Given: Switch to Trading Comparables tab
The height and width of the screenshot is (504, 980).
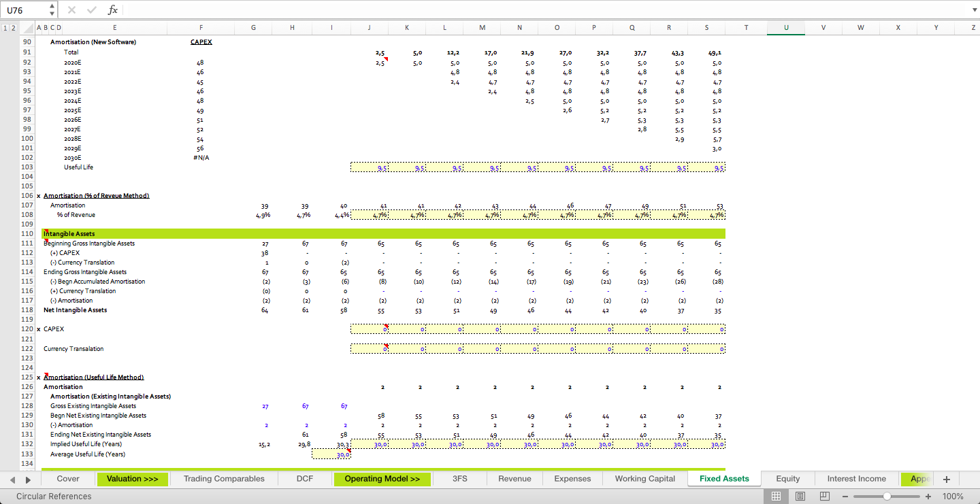Looking at the screenshot, I should [x=224, y=479].
